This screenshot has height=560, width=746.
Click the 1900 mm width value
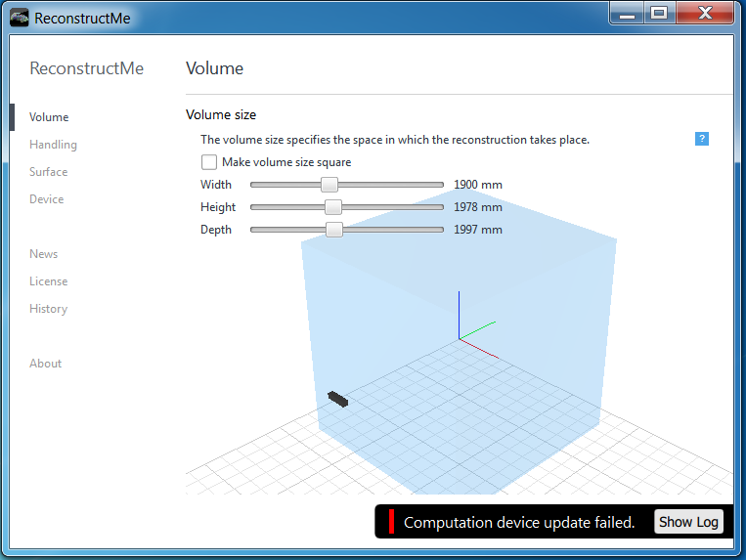(478, 185)
